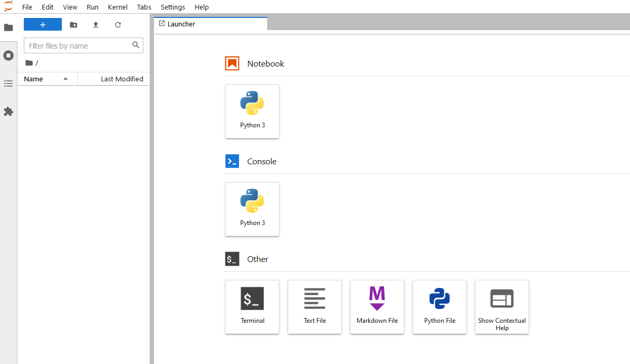Create a new Markdown File
630x364 pixels.
377,307
